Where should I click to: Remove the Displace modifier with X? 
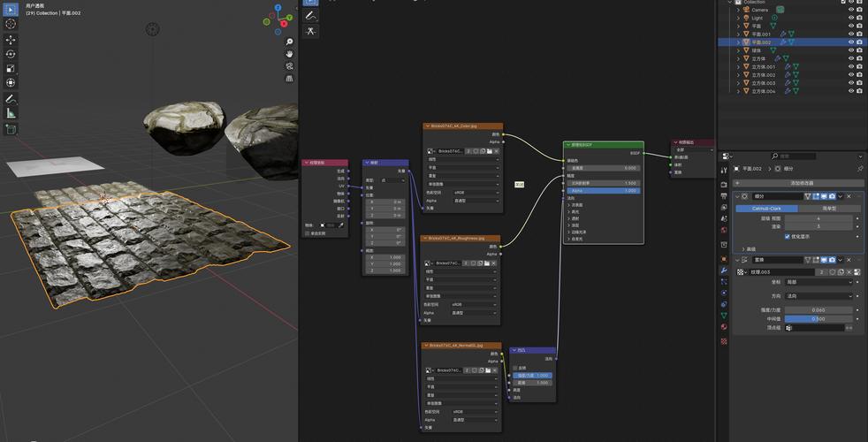click(849, 260)
